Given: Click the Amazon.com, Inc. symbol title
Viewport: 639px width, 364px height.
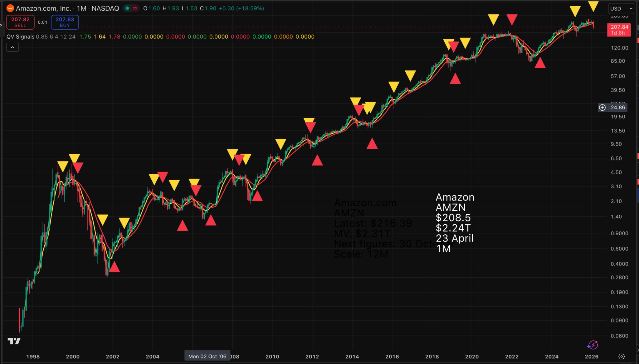Looking at the screenshot, I should (x=43, y=8).
